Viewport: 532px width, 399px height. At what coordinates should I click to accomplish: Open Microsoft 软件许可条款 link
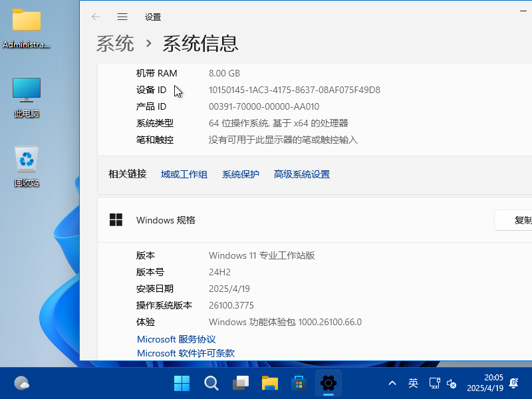(186, 353)
